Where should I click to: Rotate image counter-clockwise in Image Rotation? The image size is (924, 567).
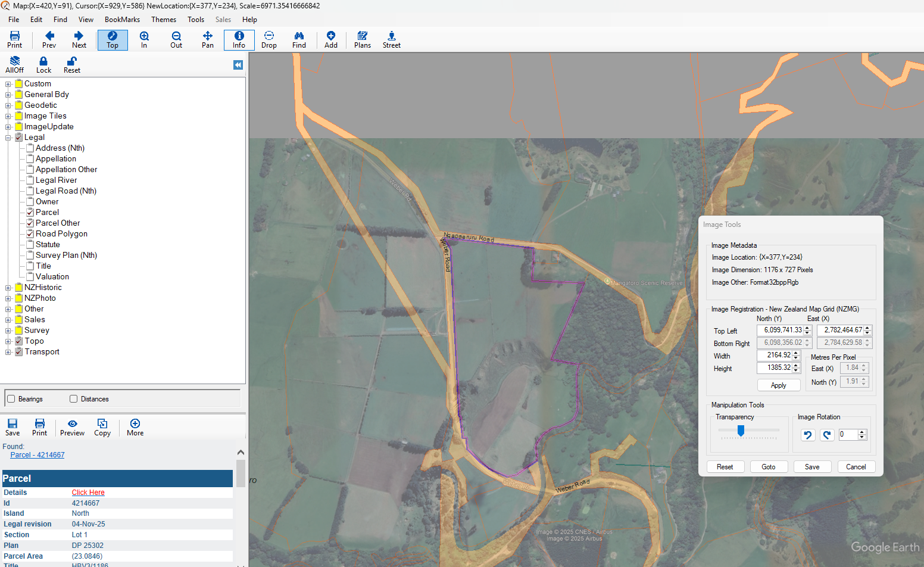pyautogui.click(x=808, y=435)
